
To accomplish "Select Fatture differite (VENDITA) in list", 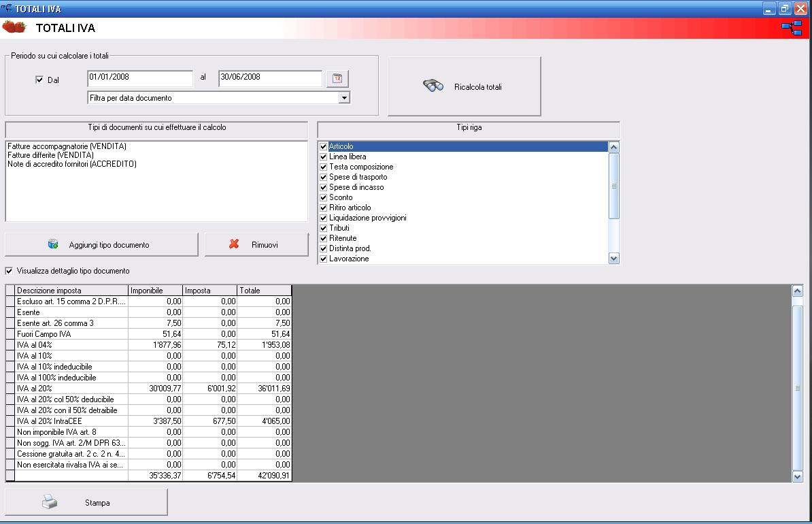I will (x=51, y=155).
